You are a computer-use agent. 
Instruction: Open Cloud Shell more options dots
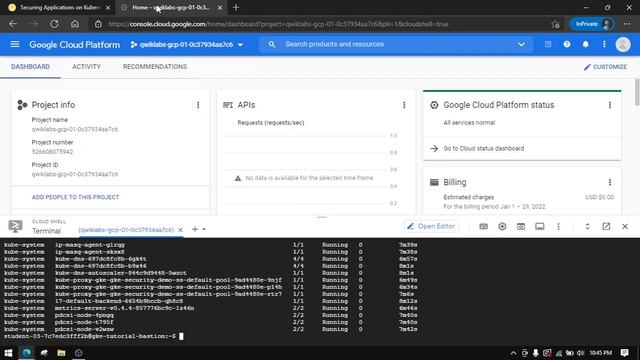click(x=558, y=226)
